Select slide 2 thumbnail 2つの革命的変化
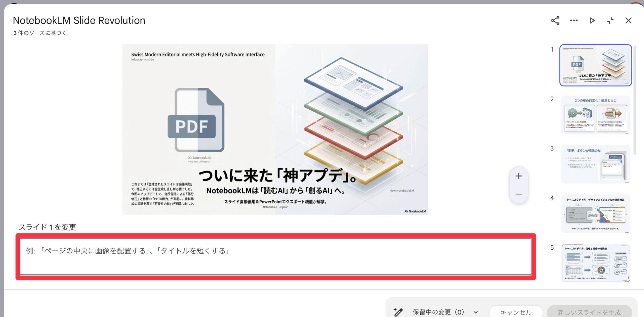Screen dimensions: 644x317 point(595,115)
